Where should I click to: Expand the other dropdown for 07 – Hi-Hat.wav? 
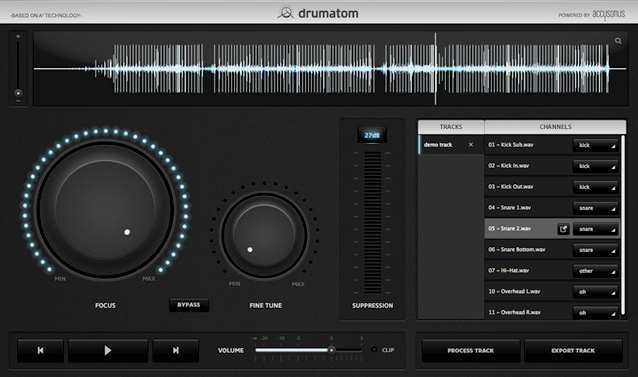595,271
